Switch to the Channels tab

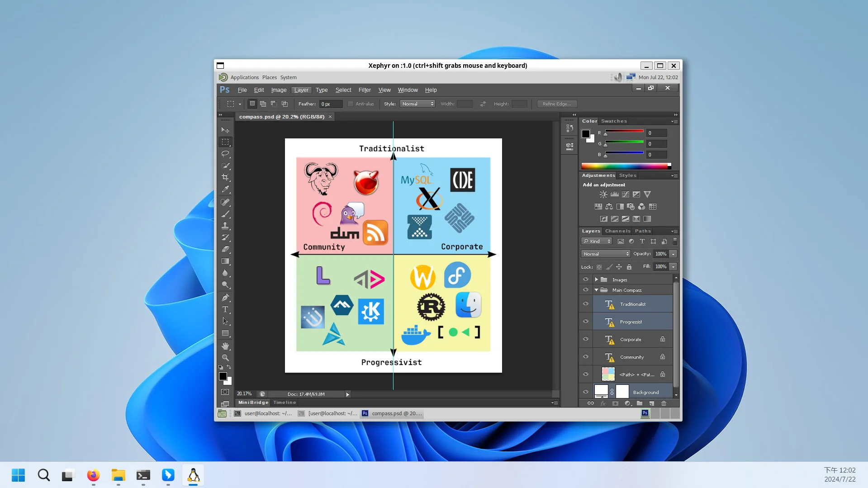pyautogui.click(x=617, y=231)
